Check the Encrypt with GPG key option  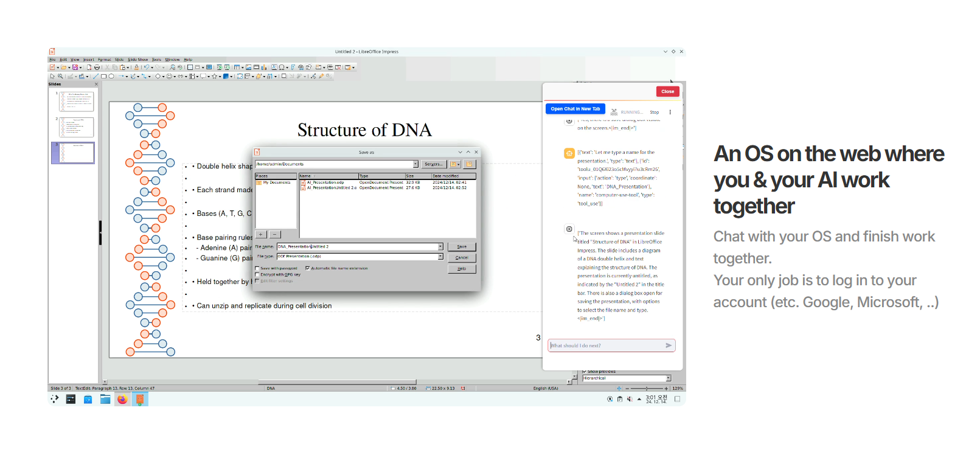[x=257, y=274]
